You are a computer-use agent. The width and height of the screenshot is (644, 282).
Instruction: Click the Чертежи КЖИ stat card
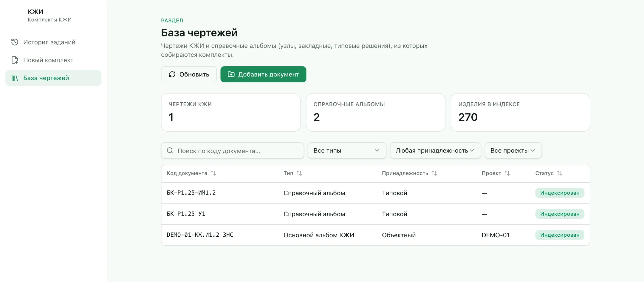pos(231,112)
